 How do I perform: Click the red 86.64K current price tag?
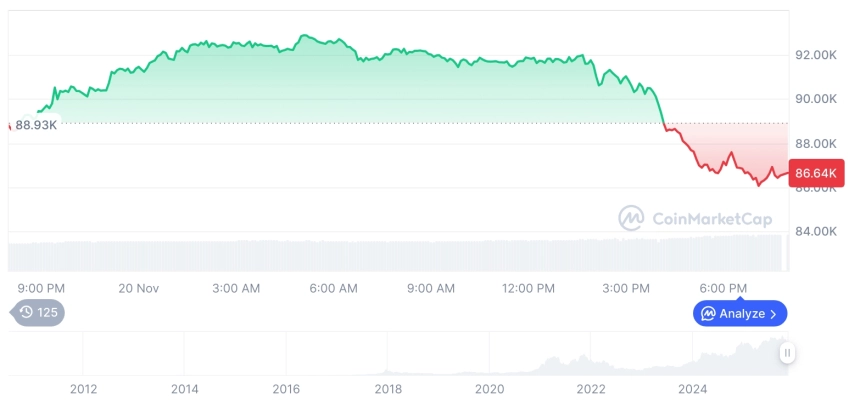[817, 174]
